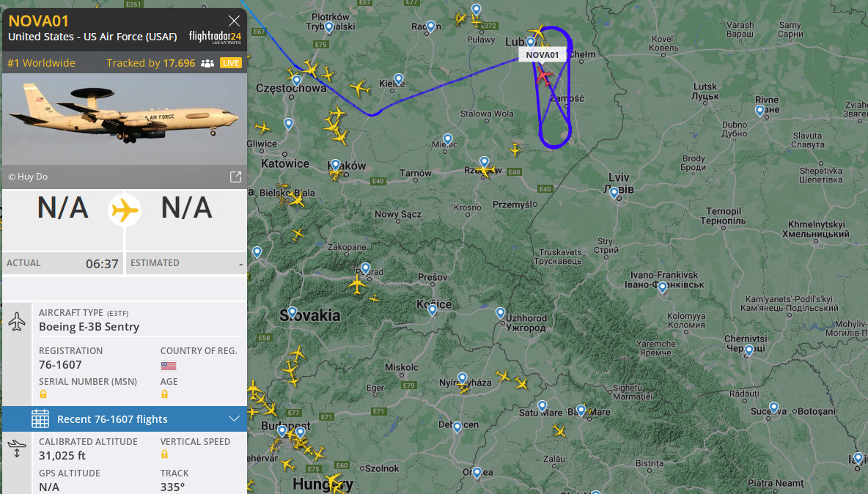This screenshot has height=494, width=868.
Task: Click the calendar icon beside Recent flights
Action: [40, 419]
